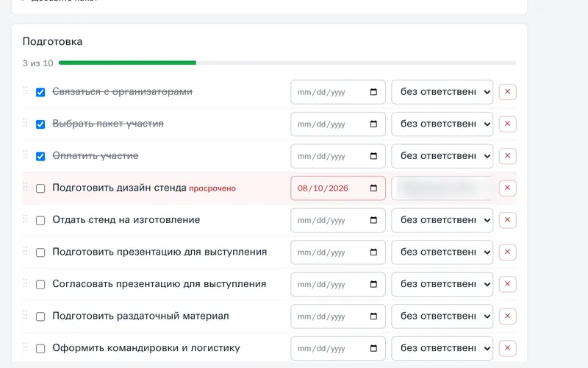588x368 pixels.
Task: Open calendar picker for 'Подготовить презентацию для выступления'
Action: click(x=373, y=252)
